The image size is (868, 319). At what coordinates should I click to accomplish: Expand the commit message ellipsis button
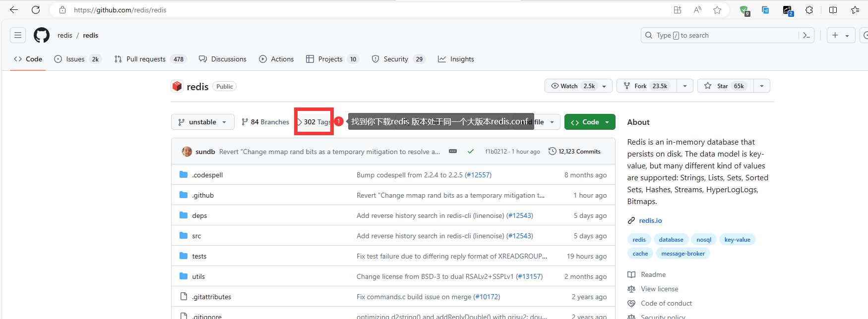coord(453,152)
